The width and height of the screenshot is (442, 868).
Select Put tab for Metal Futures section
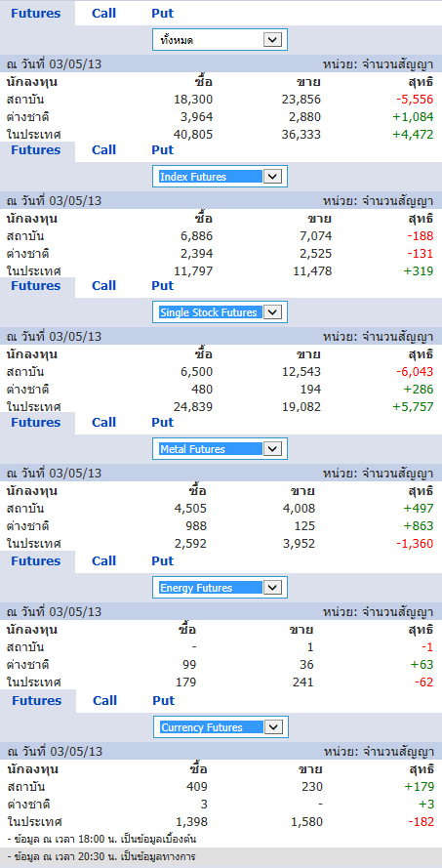(163, 423)
